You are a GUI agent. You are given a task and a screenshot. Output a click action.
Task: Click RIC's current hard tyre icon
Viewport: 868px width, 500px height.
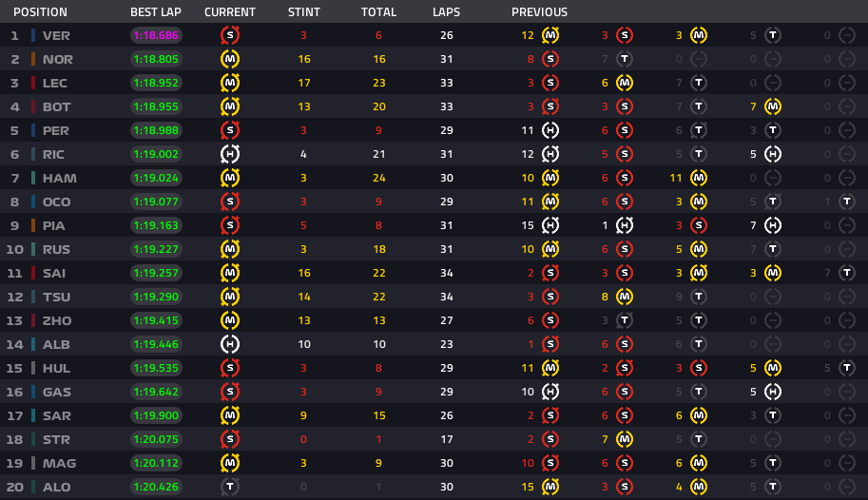click(x=230, y=154)
